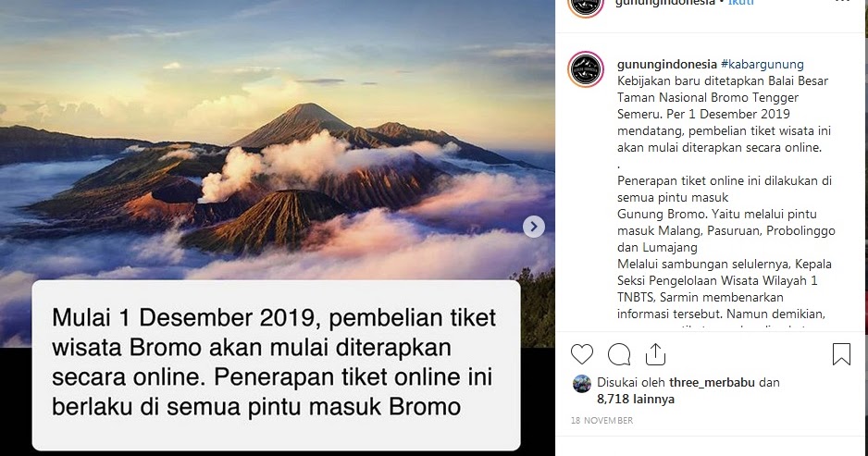868x456 pixels.
Task: Open gunungindonesia profile from header username
Action: click(666, 2)
